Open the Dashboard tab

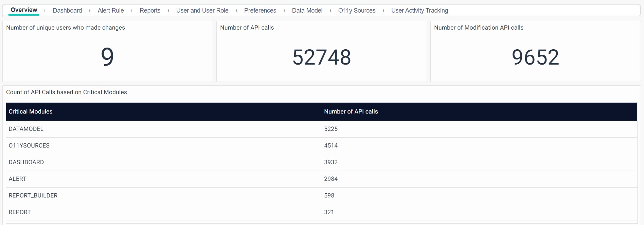point(67,11)
